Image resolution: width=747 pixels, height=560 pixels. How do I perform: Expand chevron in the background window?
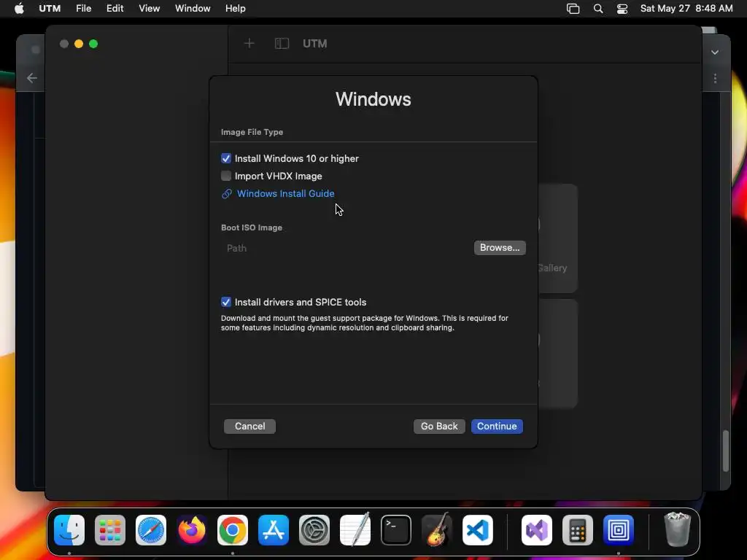[715, 52]
